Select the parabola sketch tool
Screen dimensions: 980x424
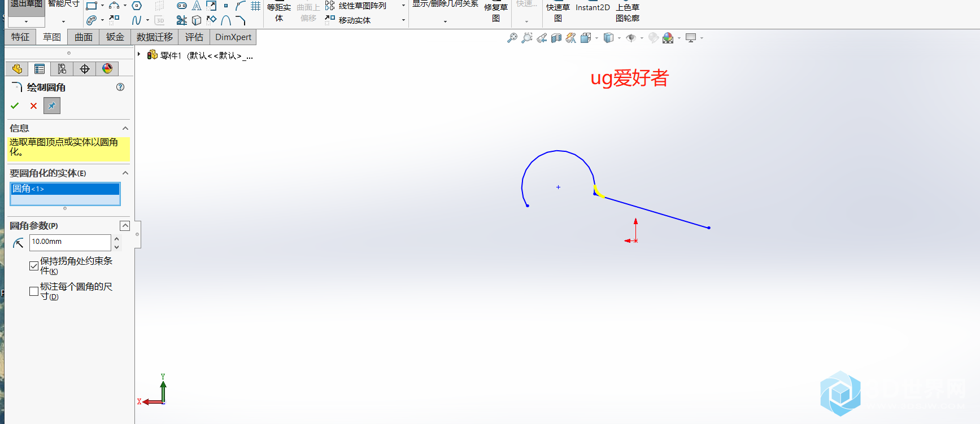pos(226,20)
